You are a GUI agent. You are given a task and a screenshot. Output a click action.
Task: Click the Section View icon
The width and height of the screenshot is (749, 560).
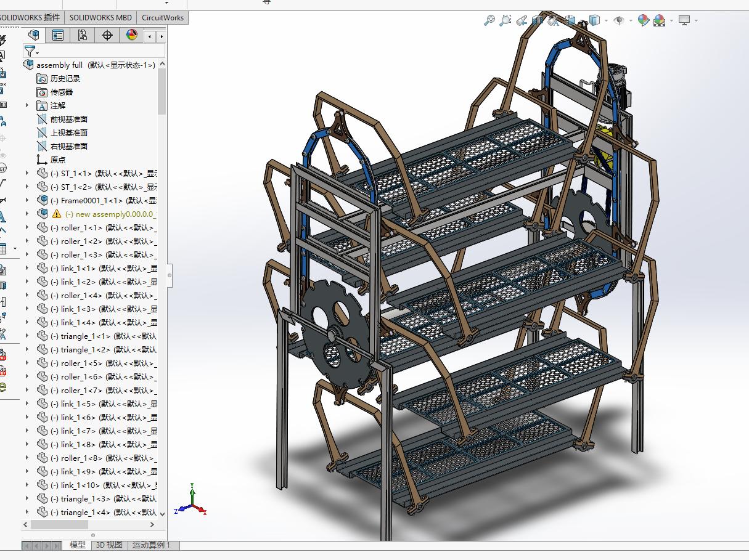[x=537, y=20]
